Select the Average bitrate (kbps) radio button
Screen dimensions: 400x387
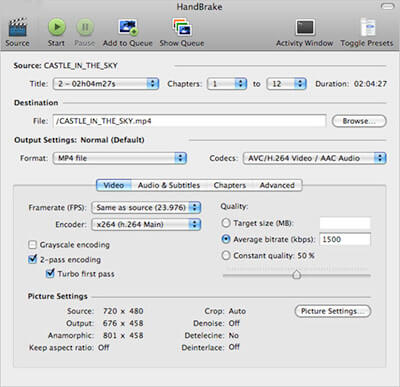[x=226, y=239]
